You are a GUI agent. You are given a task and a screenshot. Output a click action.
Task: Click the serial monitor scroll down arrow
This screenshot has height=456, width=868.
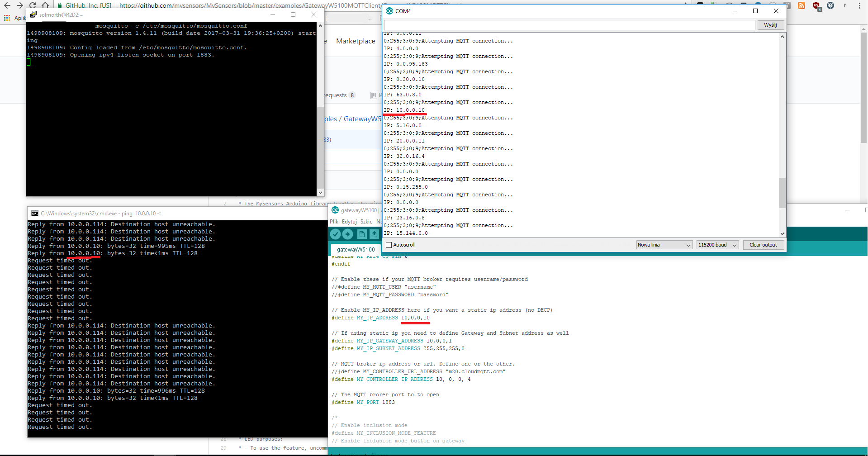782,234
